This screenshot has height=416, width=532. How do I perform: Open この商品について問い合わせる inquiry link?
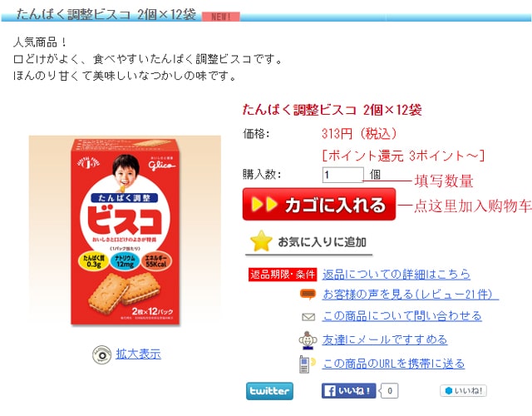(401, 316)
